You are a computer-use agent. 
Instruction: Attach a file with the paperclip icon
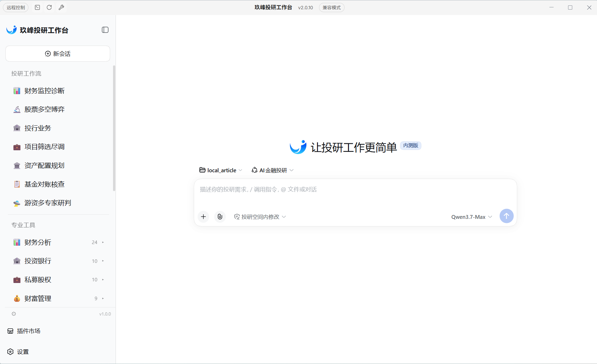(x=220, y=217)
